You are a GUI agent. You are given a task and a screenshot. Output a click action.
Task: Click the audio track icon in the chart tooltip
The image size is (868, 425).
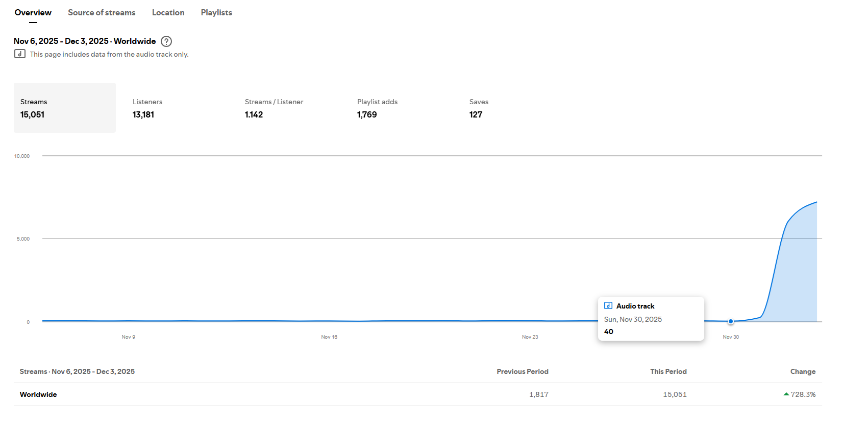[608, 306]
